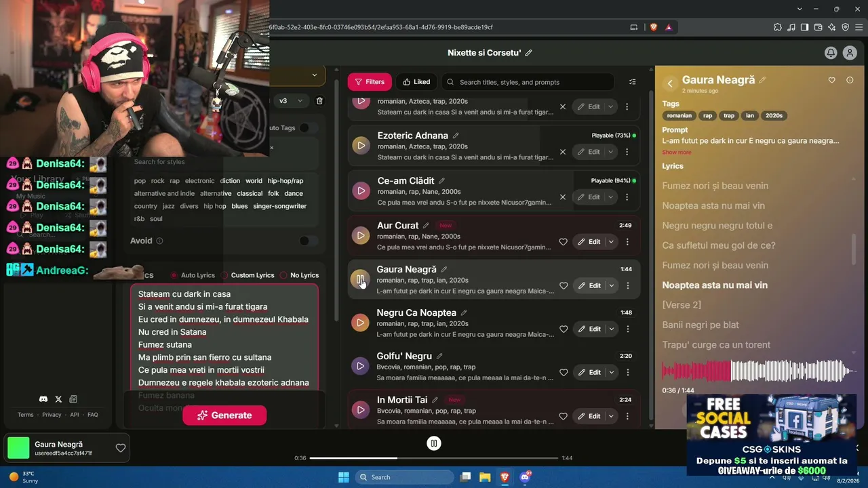Image resolution: width=868 pixels, height=488 pixels.
Task: Expand the Edit options arrow for Aur Curat
Action: (611, 242)
